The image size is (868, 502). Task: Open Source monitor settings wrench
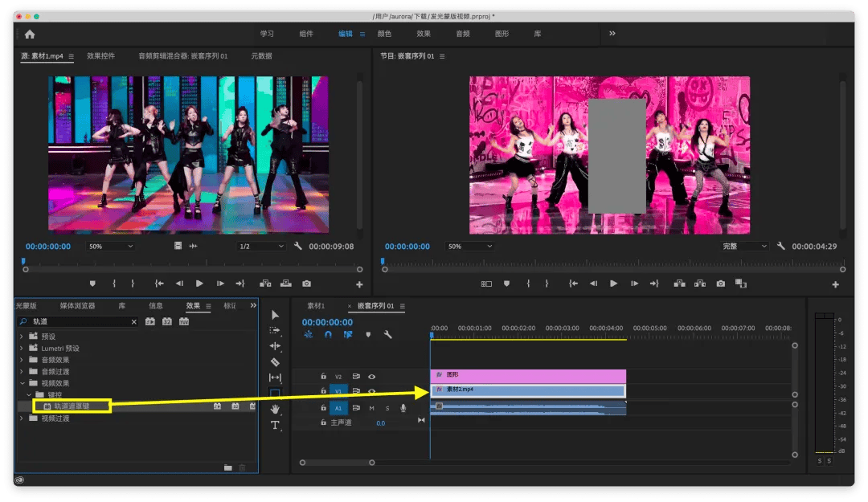(x=298, y=246)
